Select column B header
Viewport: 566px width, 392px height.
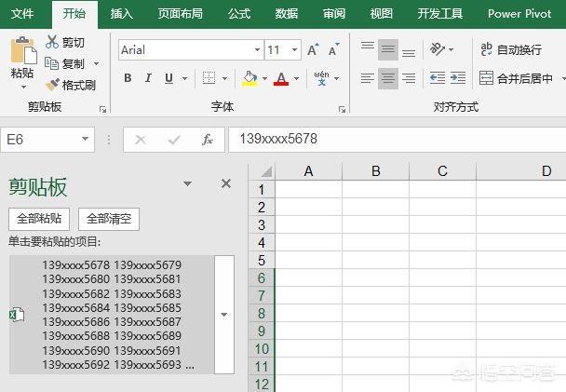click(376, 171)
